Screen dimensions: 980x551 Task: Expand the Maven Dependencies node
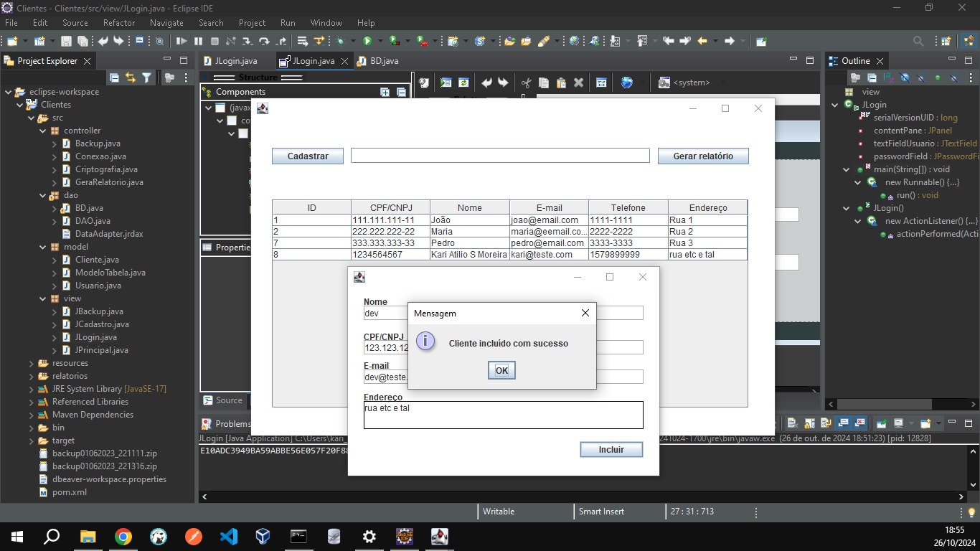pos(32,415)
